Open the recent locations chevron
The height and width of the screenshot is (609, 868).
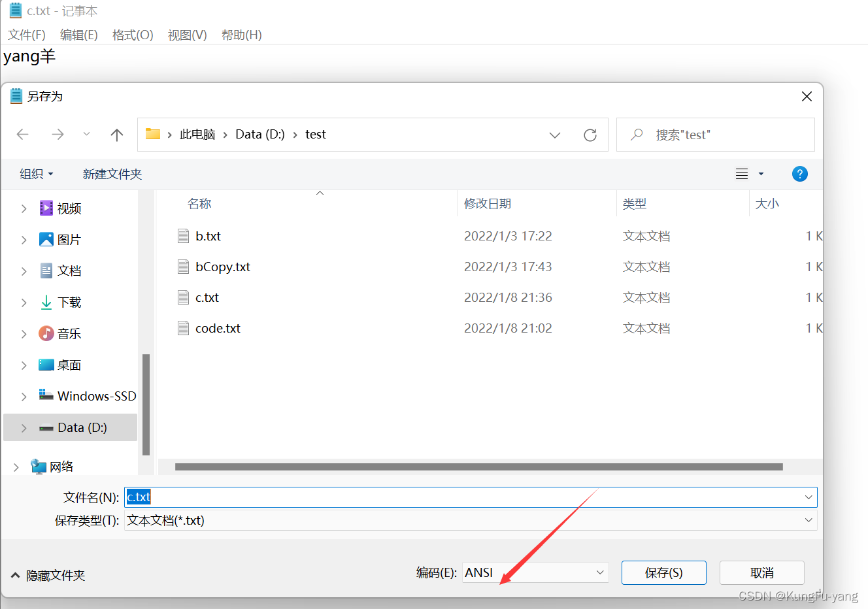(x=86, y=135)
